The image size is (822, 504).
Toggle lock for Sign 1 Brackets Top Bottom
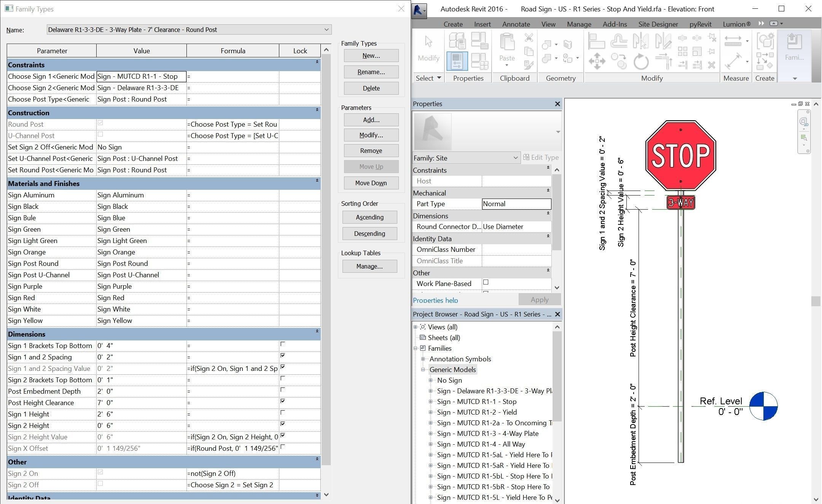[283, 344]
